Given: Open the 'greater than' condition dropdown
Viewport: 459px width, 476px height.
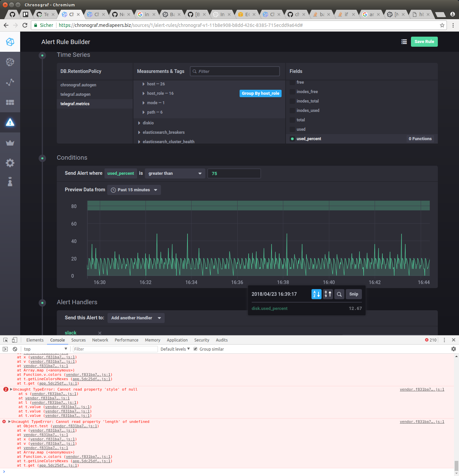Looking at the screenshot, I should pyautogui.click(x=175, y=173).
